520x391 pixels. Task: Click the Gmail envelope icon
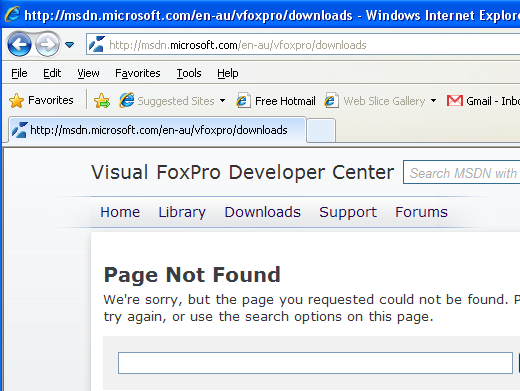[455, 100]
